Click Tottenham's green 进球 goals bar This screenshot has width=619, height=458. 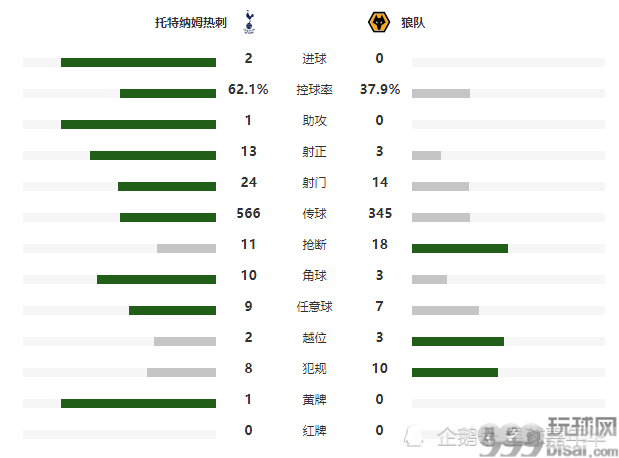pyautogui.click(x=138, y=62)
